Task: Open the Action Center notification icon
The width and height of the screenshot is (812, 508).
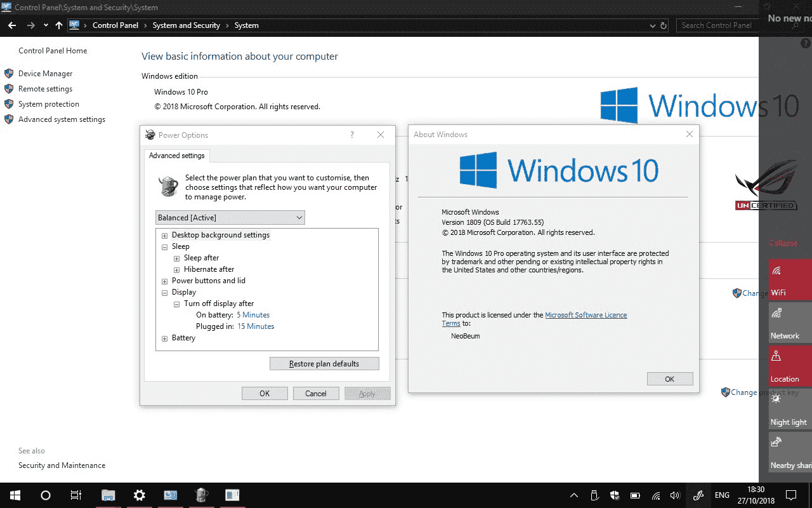Action: 791,495
